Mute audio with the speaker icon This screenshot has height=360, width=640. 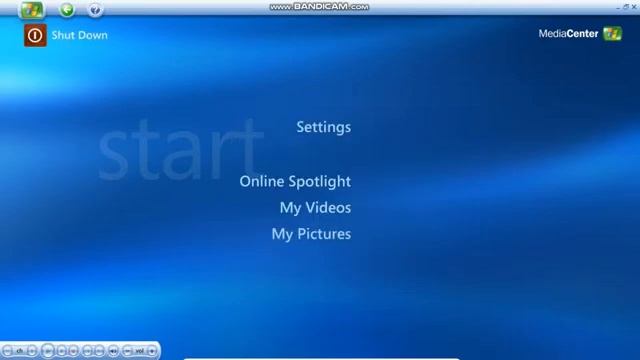[113, 351]
